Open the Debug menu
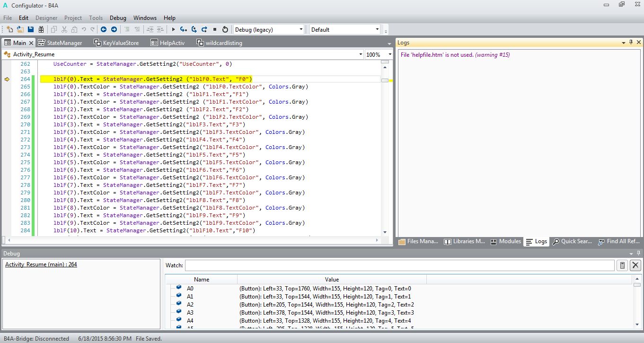Viewport: 644px width, 343px height. point(118,18)
